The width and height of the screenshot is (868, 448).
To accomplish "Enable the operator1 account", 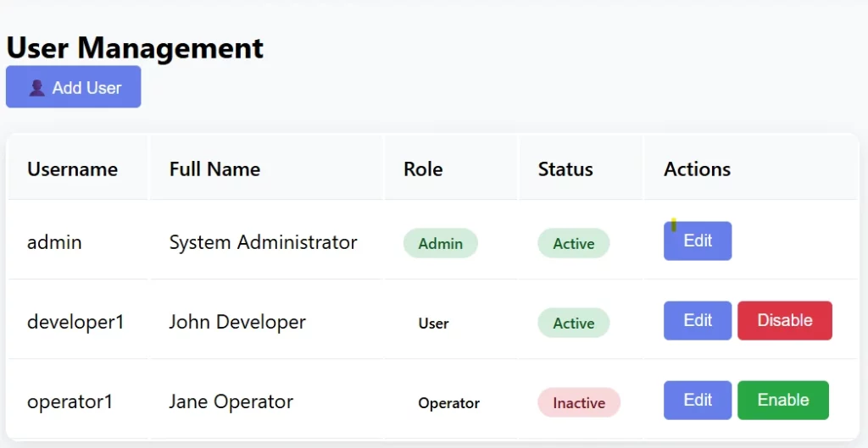I will [x=782, y=401].
